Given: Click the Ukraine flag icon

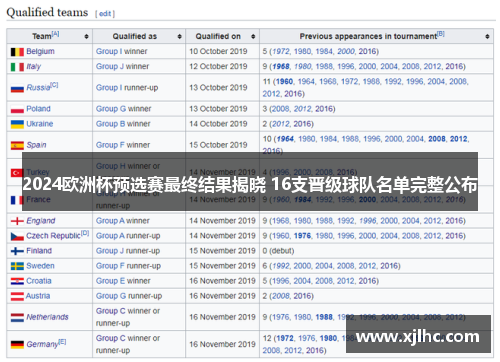Looking at the screenshot, I should (x=17, y=124).
